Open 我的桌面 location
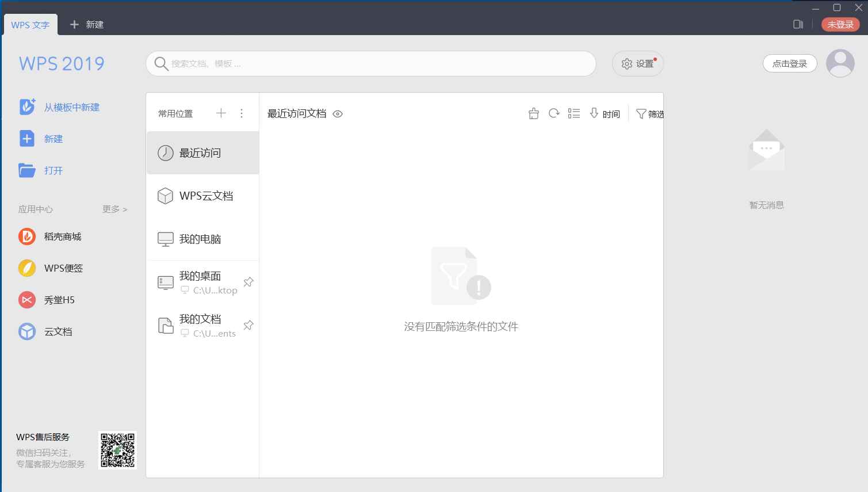This screenshot has width=868, height=492. [202, 282]
